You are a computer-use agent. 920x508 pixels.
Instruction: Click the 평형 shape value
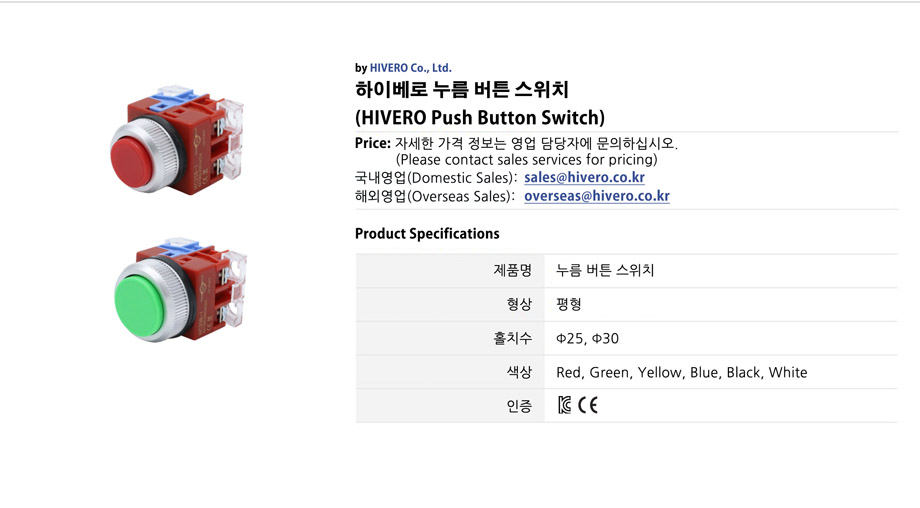point(569,304)
